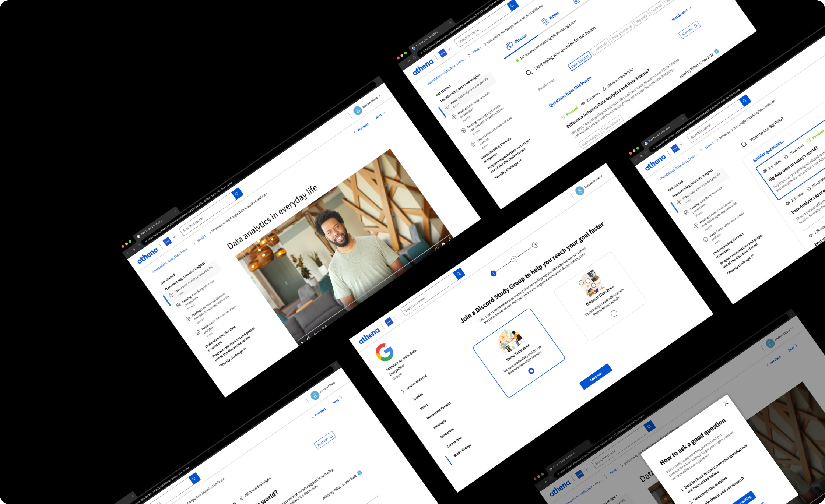
Task: Click the athena logo in the study group window
Action: 369,335
